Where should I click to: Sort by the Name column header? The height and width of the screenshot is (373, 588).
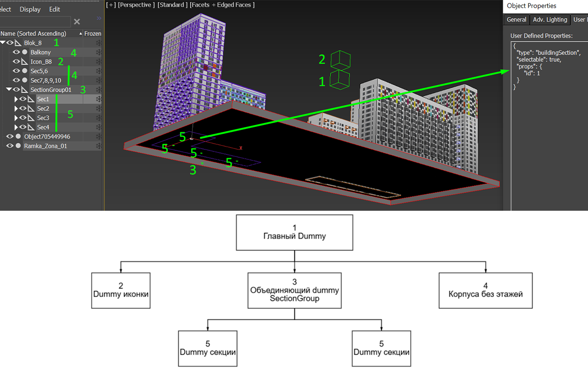click(x=33, y=34)
